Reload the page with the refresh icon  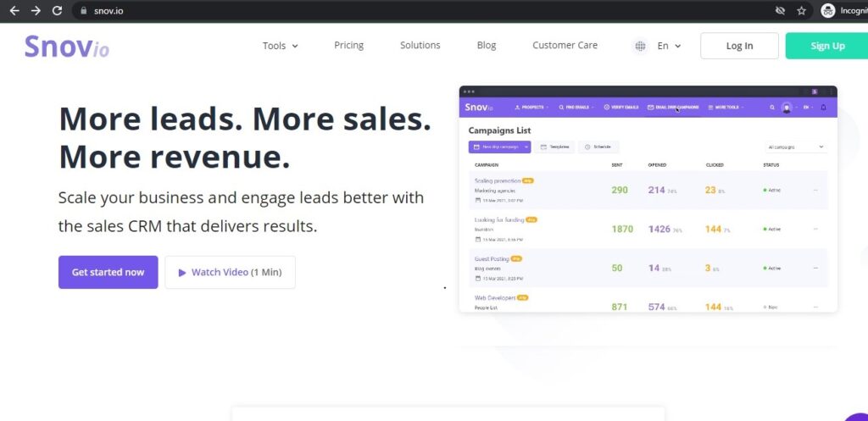[x=58, y=11]
